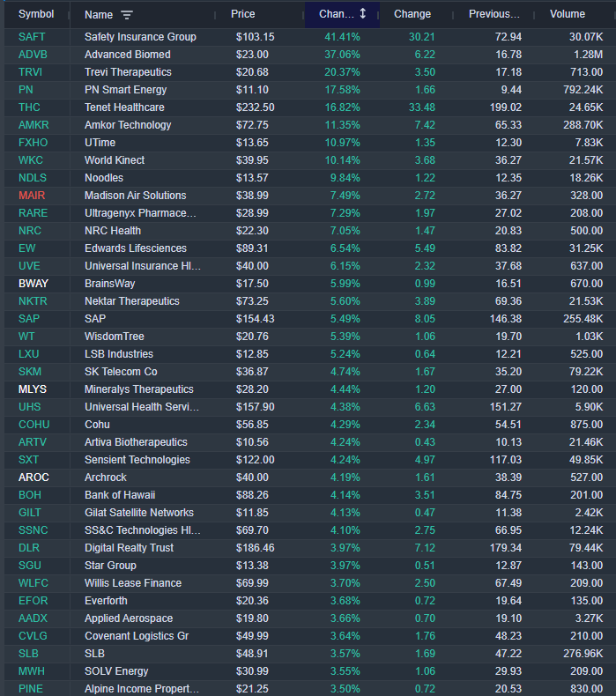Screen dimensions: 616x696
Task: Open the WT ticker symbol
Action: point(26,337)
